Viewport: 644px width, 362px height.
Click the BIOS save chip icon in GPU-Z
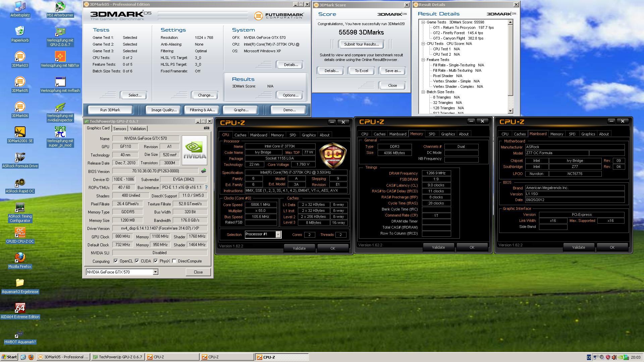pyautogui.click(x=204, y=171)
